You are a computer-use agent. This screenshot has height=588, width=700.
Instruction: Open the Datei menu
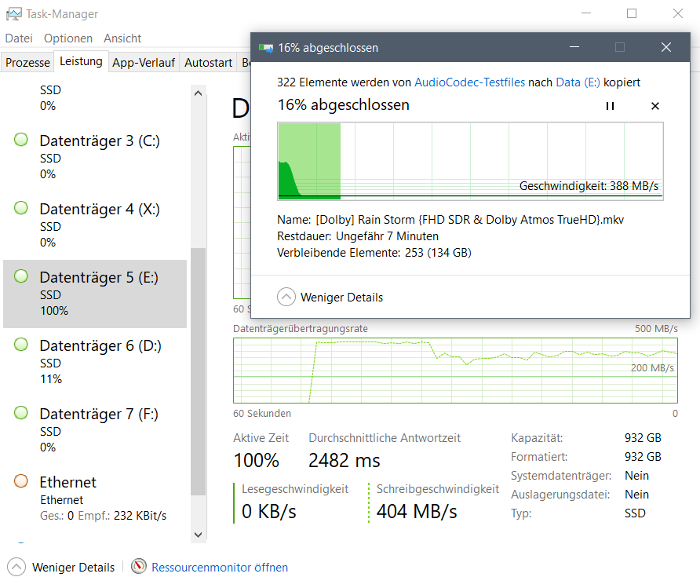(x=19, y=38)
